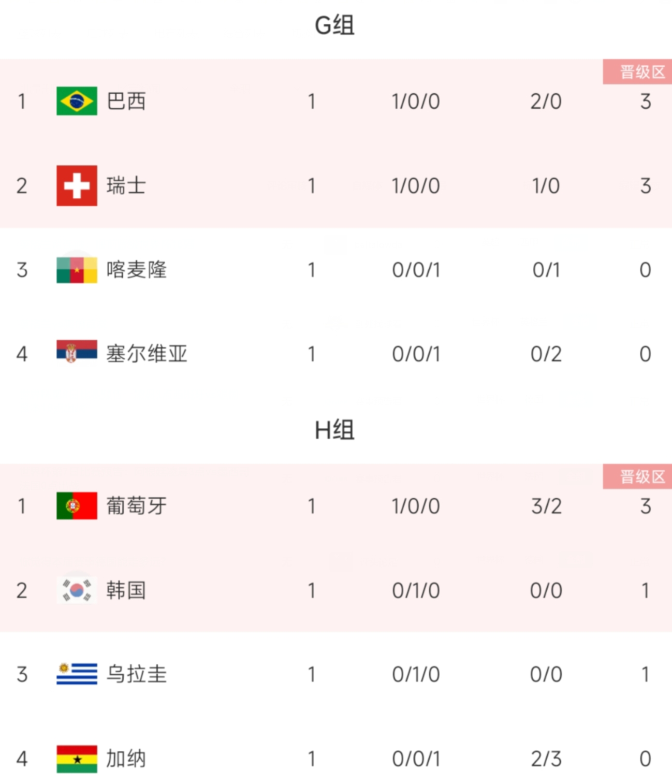The image size is (672, 784).
Task: Select the 加纳 team name
Action: point(126,759)
